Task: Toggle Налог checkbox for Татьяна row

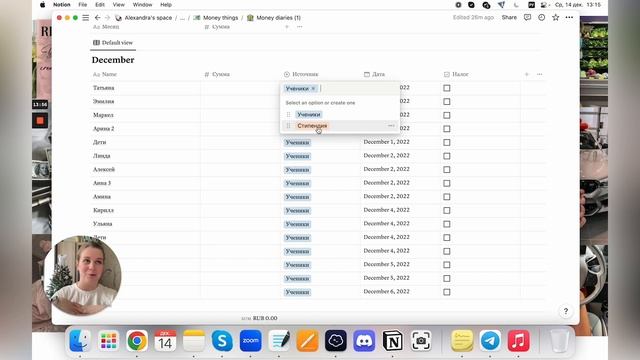Action: (x=447, y=88)
